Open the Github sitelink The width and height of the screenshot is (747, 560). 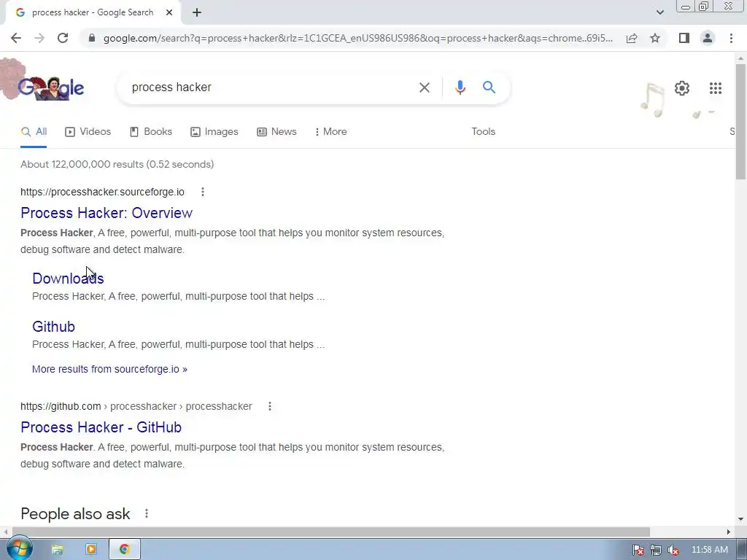coord(53,327)
